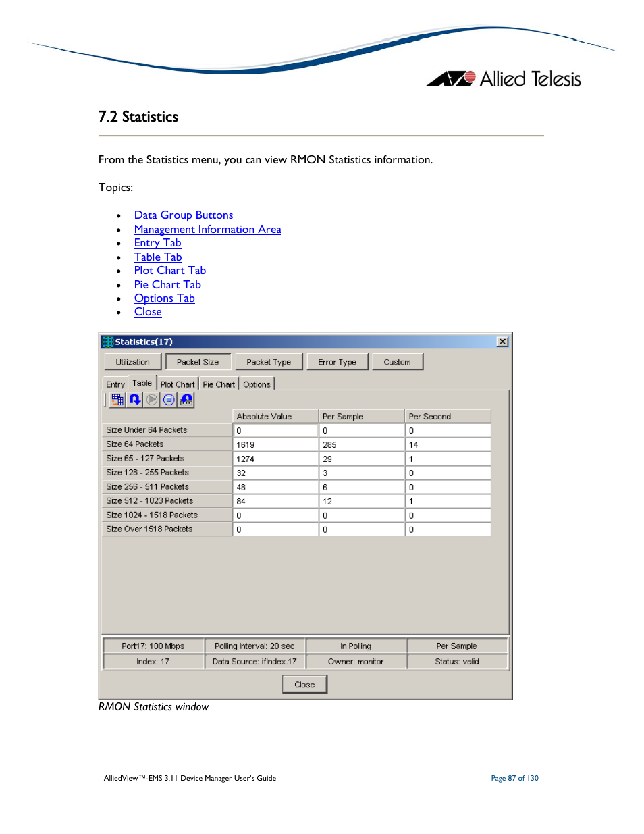
Task: Follow the Options Tab topic link
Action: (x=165, y=298)
